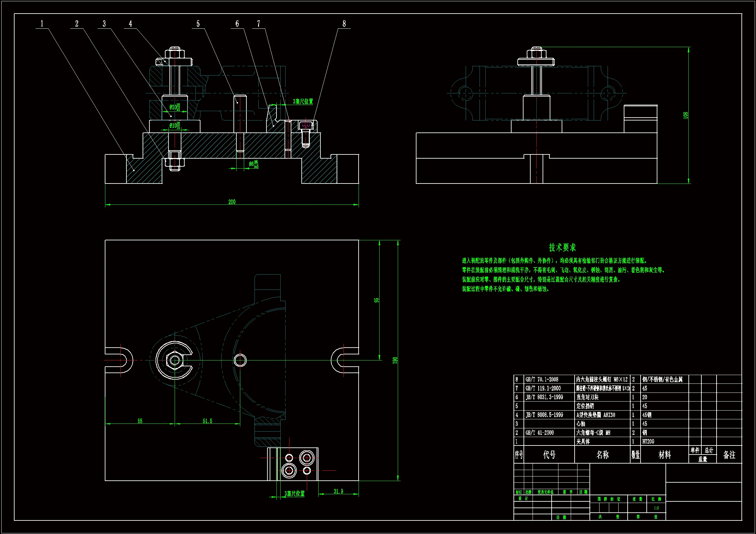Select the 51.5 horizontal dimension
756x534 pixels.
[208, 421]
